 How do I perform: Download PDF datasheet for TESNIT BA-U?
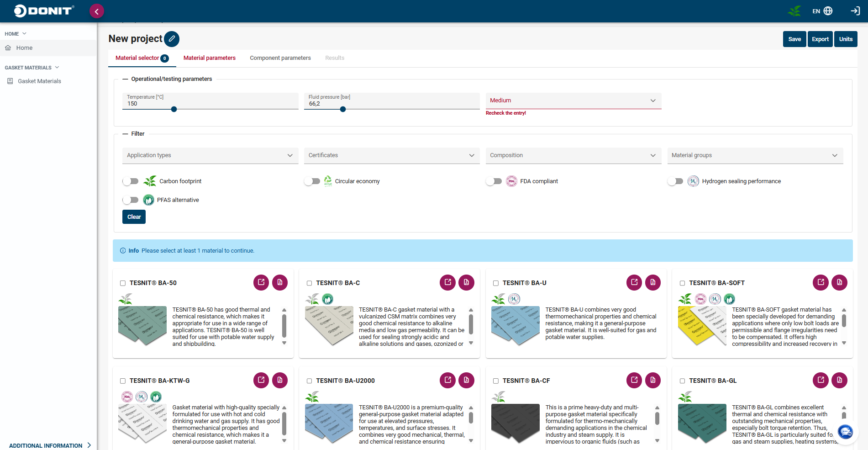[x=653, y=282]
